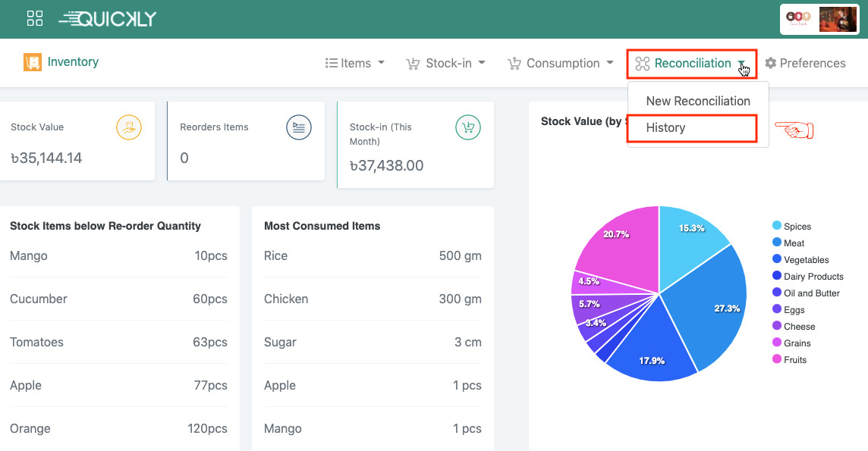Open the Preferences link

(812, 64)
